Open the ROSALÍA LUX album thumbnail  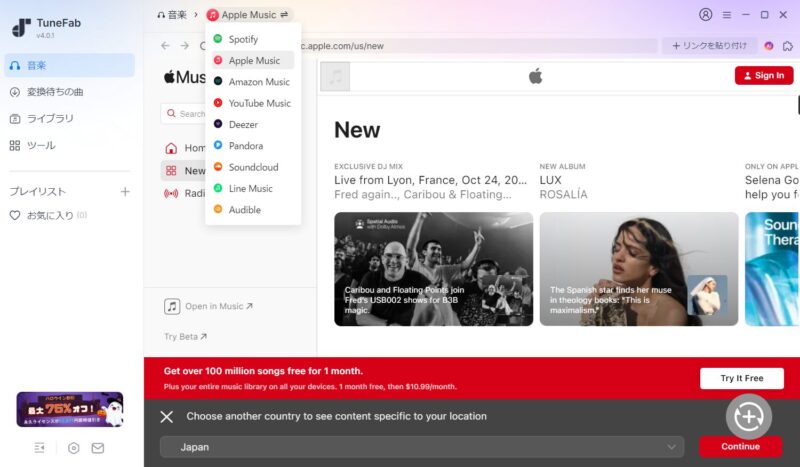point(638,268)
